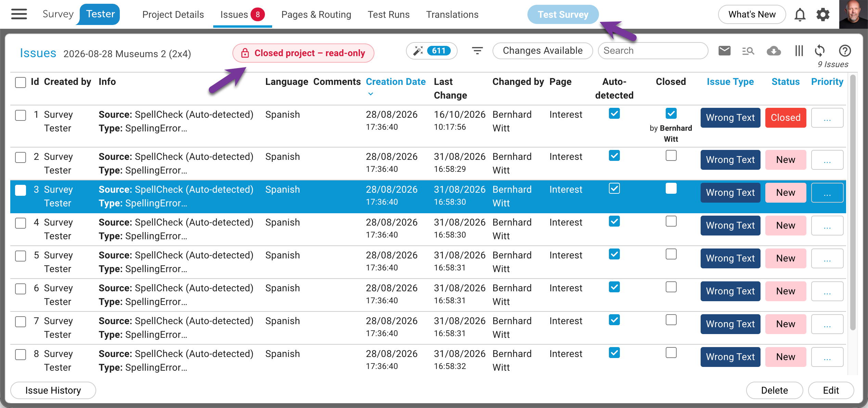The image size is (868, 408).
Task: Click the vertical scrollbar of issues table
Action: point(853,202)
